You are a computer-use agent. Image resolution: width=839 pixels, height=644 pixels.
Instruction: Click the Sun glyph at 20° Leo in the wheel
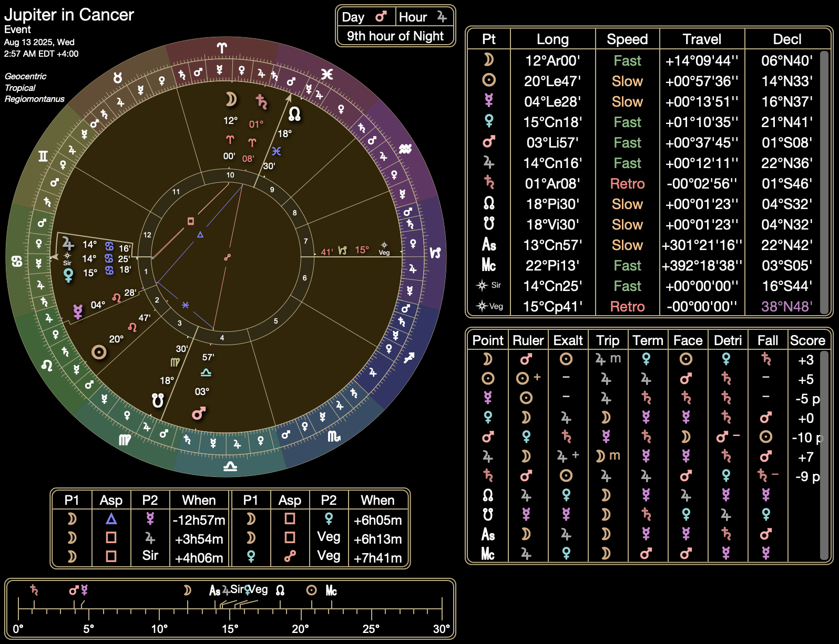[x=99, y=352]
